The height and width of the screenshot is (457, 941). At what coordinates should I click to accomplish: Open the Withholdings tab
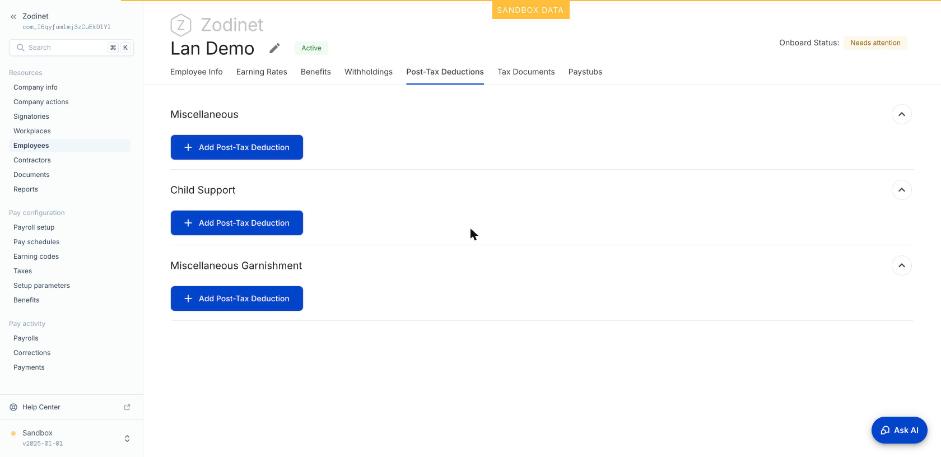tap(368, 72)
